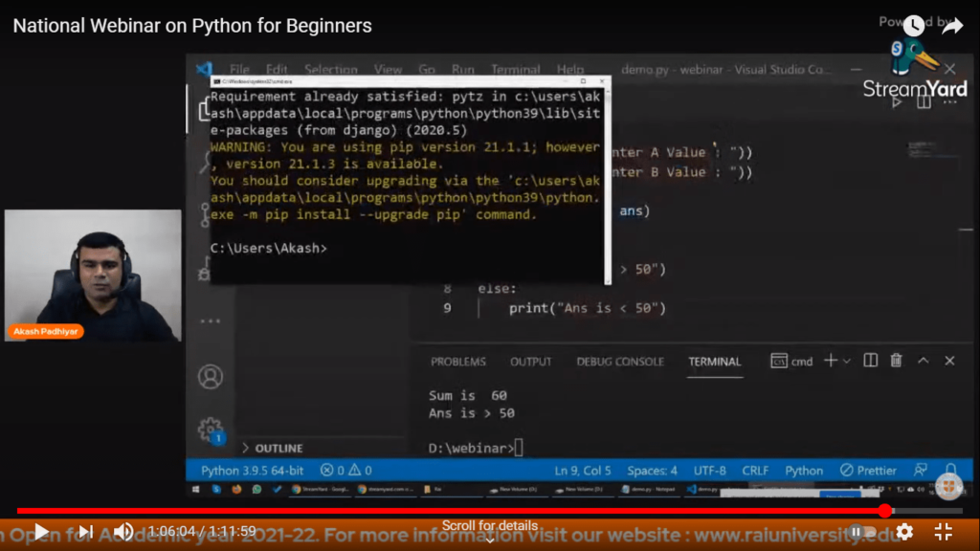This screenshot has height=551, width=980.
Task: Run the Python file from editor toolbar
Action: (x=898, y=101)
